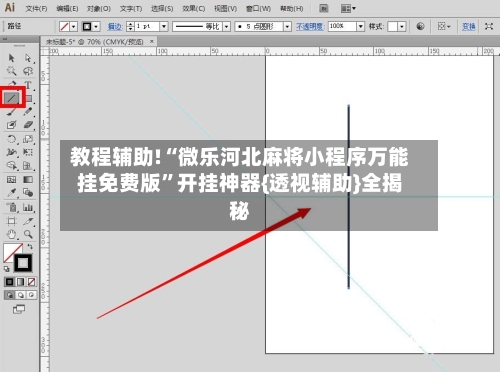Image resolution: width=500 pixels, height=372 pixels.
Task: Select the Perspective Grid tool
Action: click(28, 166)
